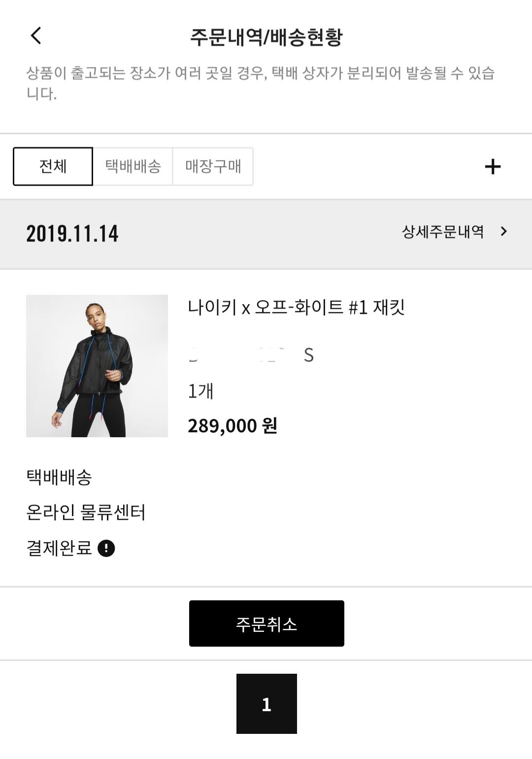Screen dimensions: 532x759
Task: Go to page 1 in pagination
Action: [266, 704]
